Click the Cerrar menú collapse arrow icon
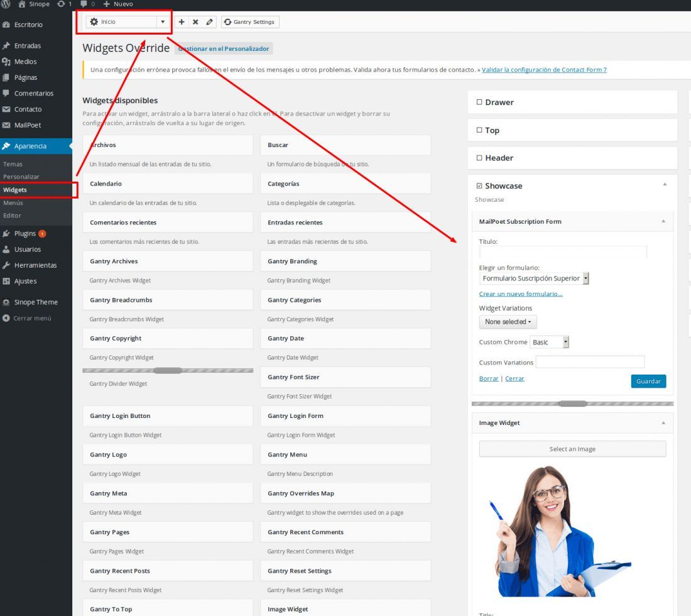 [x=6, y=318]
